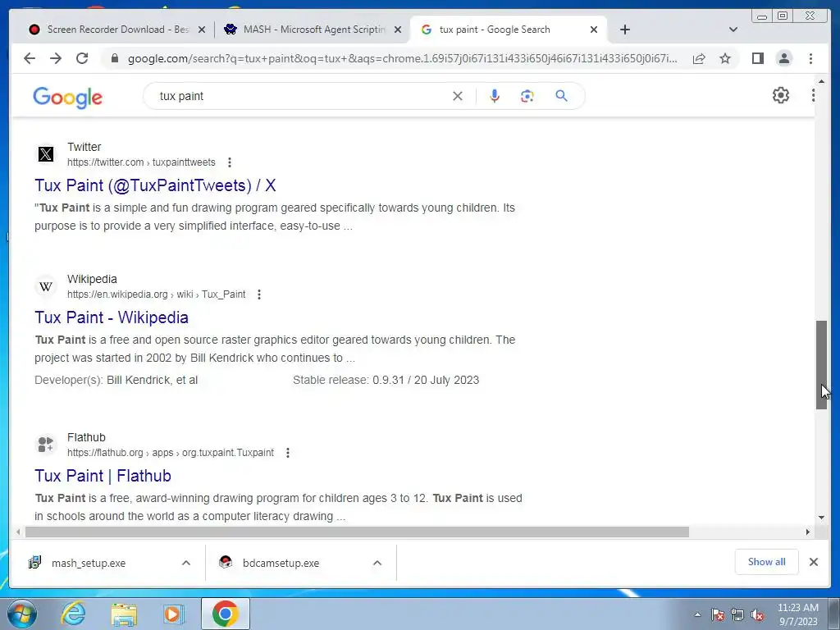Bookmark this page with the star icon
Image resolution: width=840 pixels, height=630 pixels.
[x=725, y=58]
